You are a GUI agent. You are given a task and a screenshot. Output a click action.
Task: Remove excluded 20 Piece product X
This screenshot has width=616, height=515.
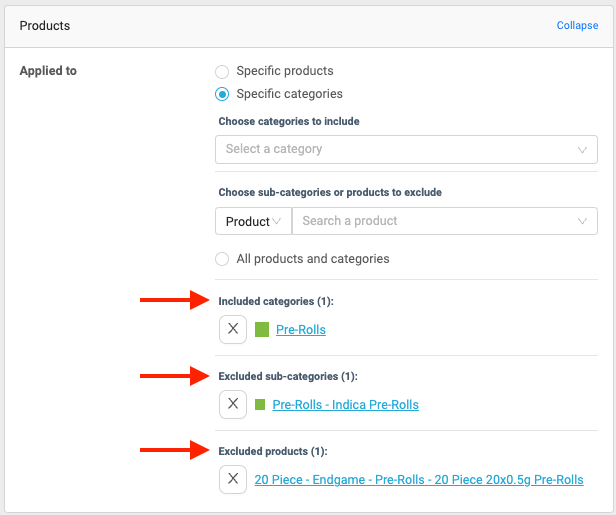[233, 479]
